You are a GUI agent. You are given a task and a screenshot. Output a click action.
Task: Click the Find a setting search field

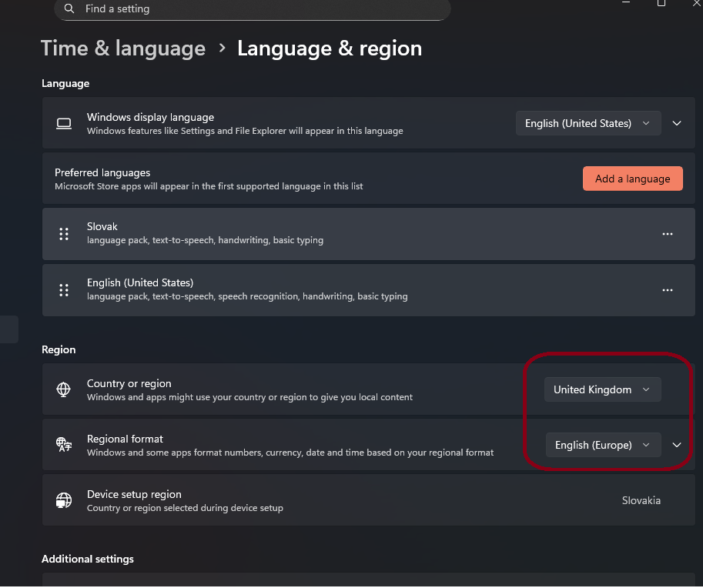point(254,8)
